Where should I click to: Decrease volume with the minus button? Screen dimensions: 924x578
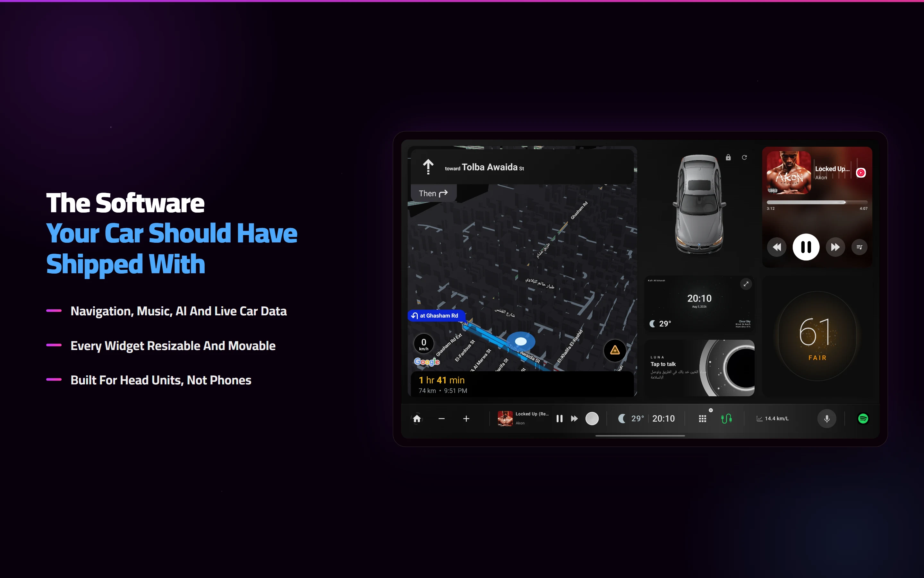pyautogui.click(x=441, y=419)
